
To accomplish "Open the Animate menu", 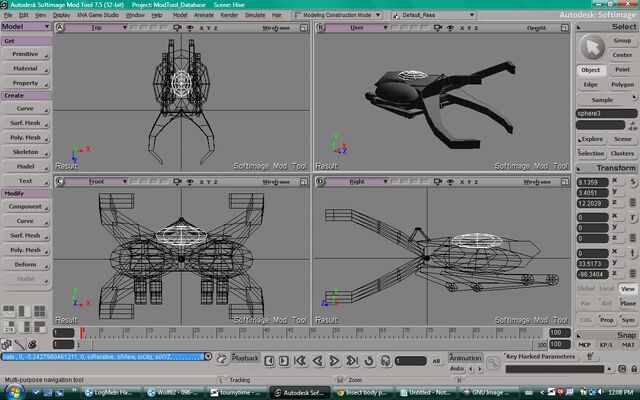I will click(x=204, y=15).
